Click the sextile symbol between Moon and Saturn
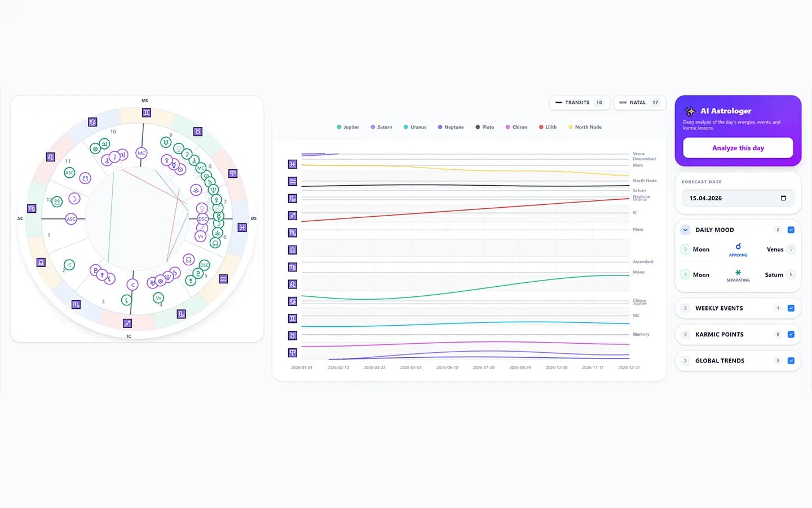Screen dimensions: 812x508 pyautogui.click(x=738, y=273)
